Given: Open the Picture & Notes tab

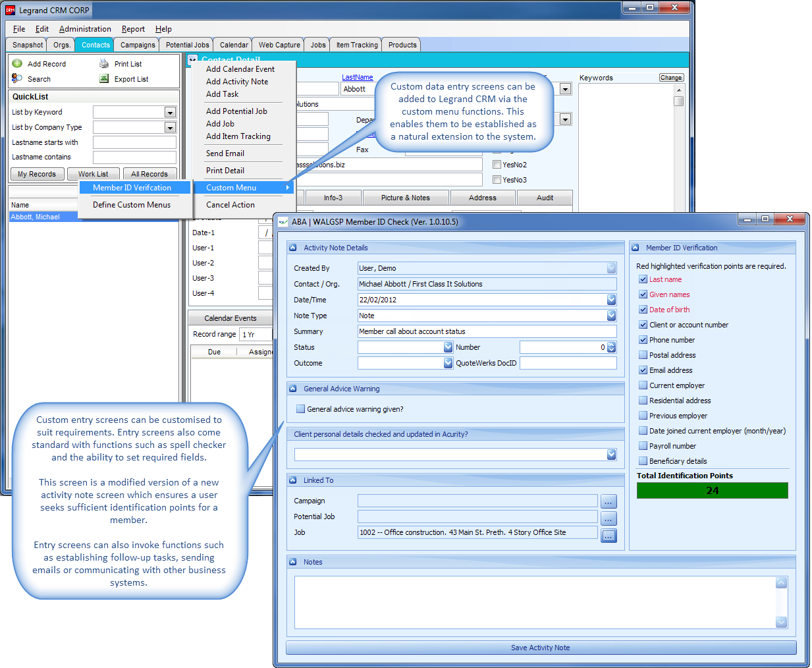Looking at the screenshot, I should [406, 198].
